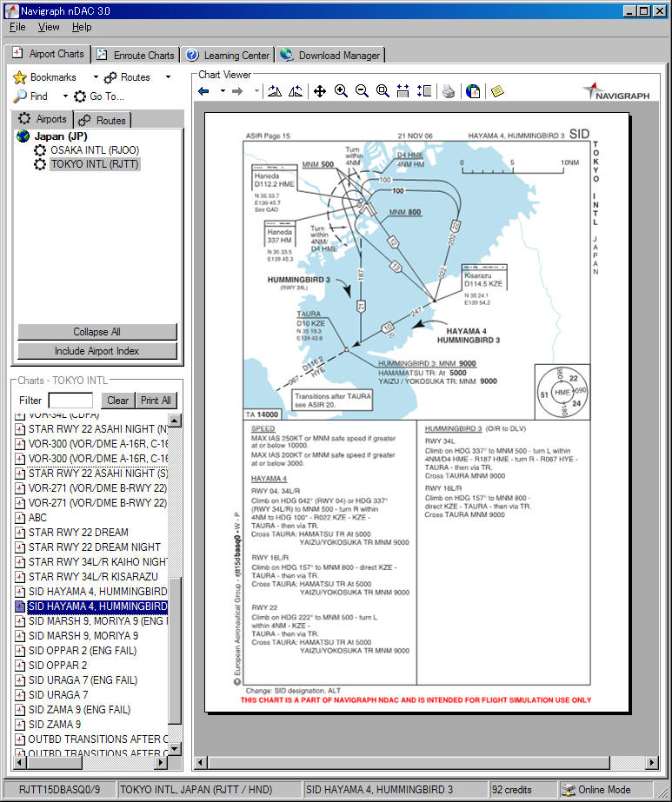Click the globe with document icon
Screen dimensions: 672x802
click(x=473, y=91)
